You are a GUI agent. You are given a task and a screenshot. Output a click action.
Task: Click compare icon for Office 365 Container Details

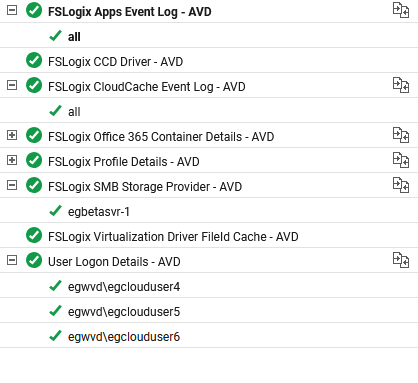[401, 135]
